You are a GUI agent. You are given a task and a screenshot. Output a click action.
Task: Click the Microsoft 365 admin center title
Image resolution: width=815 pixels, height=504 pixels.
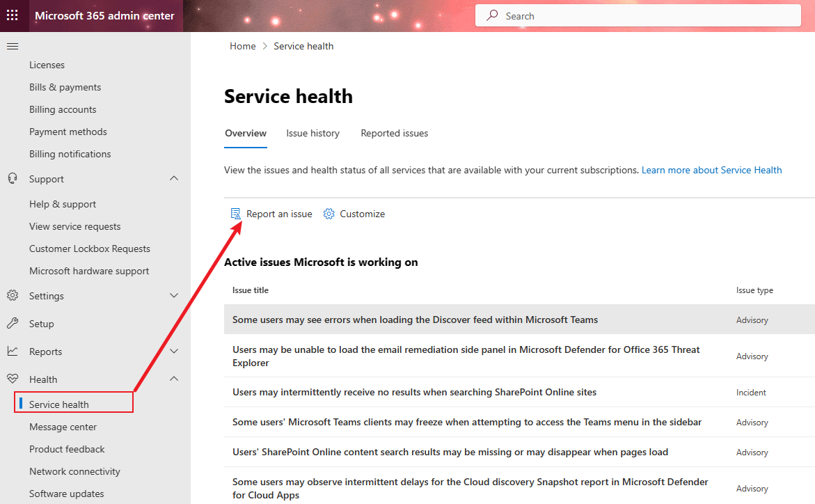point(104,15)
